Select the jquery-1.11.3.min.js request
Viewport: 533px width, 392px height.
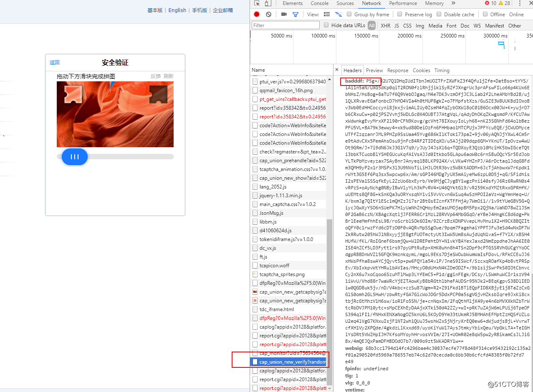(288, 196)
